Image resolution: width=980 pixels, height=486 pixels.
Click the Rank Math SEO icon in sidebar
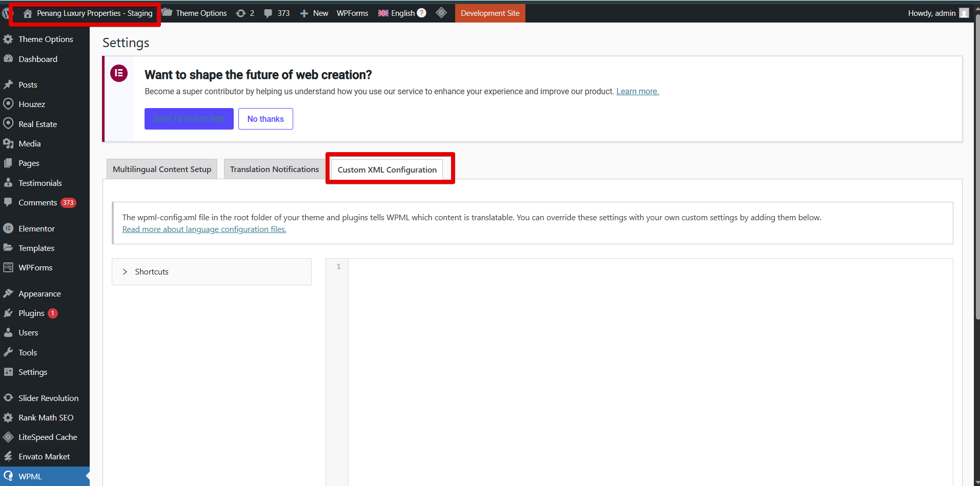8,417
